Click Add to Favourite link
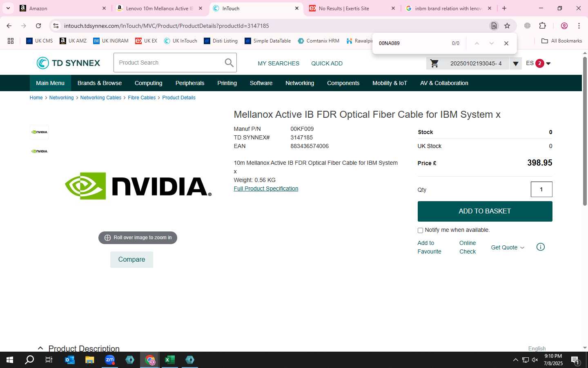 (x=429, y=247)
